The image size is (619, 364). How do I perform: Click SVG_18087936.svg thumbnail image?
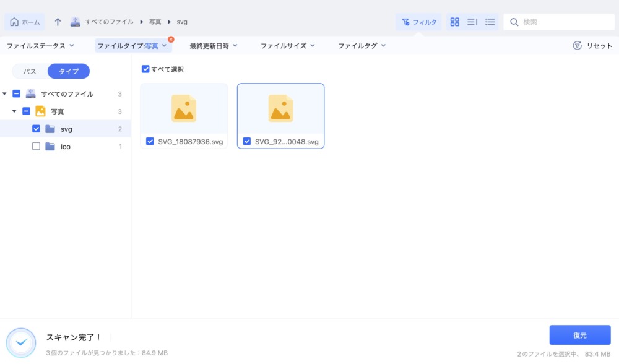click(x=184, y=108)
